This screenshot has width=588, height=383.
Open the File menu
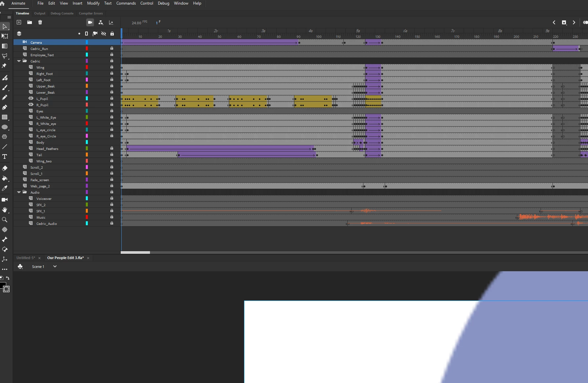(x=40, y=3)
